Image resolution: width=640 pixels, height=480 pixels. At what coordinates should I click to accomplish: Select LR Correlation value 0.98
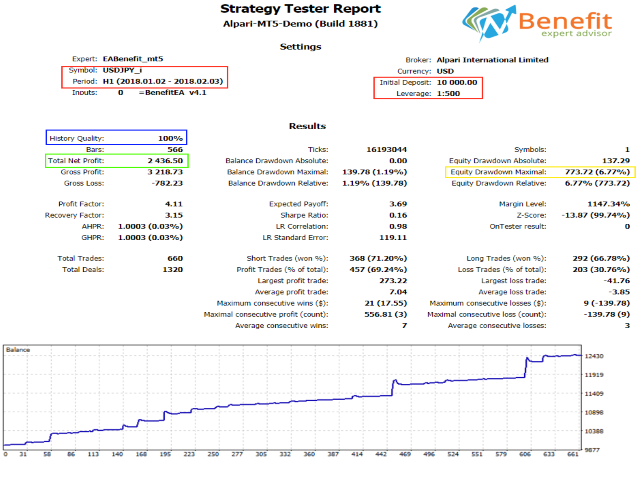[398, 226]
